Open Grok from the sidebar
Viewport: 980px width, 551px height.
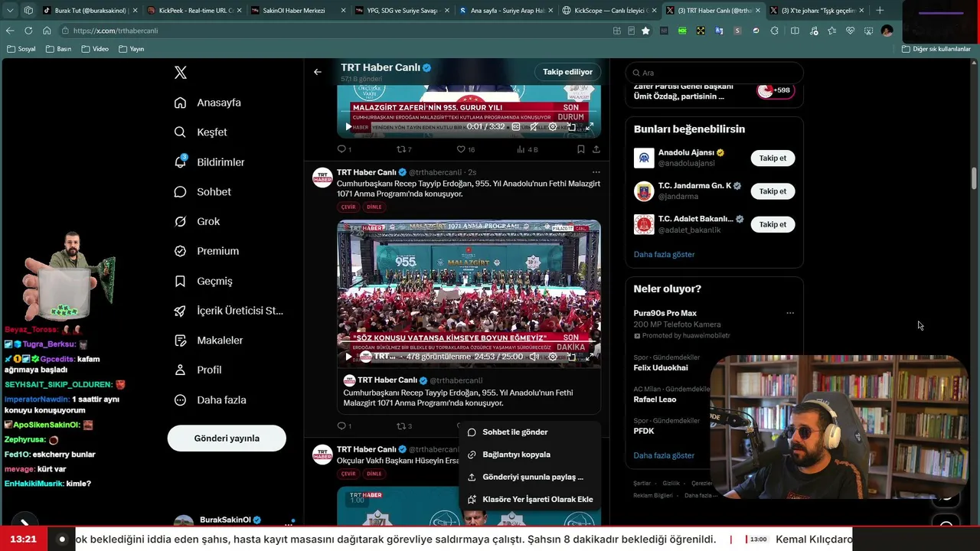click(197, 221)
